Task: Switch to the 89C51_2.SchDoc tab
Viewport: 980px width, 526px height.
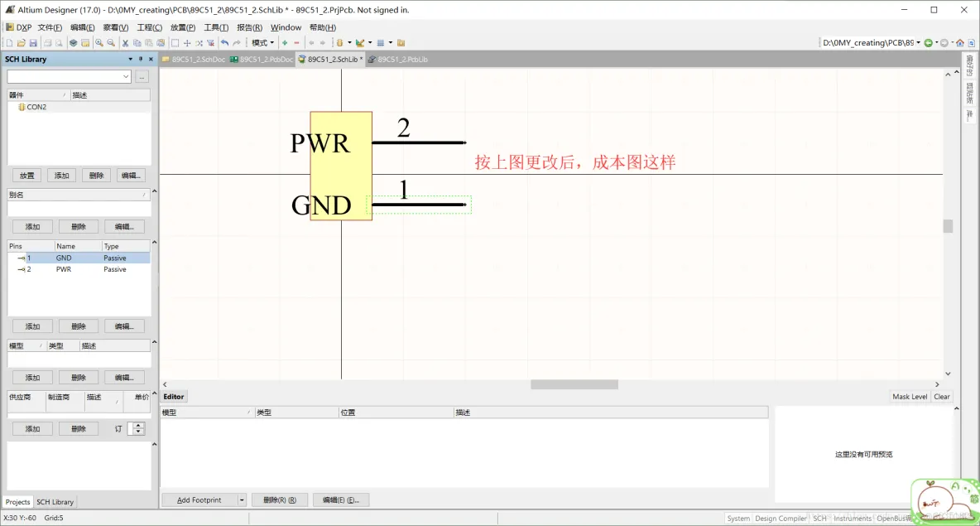Action: pyautogui.click(x=194, y=60)
